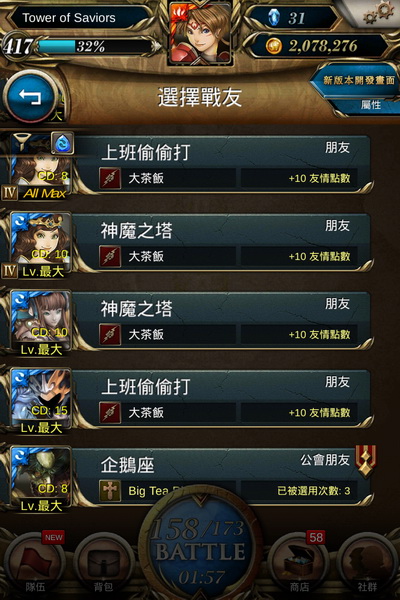Tap the fourth ally's dragon card thumbnail
The height and width of the screenshot is (600, 400).
point(41,398)
